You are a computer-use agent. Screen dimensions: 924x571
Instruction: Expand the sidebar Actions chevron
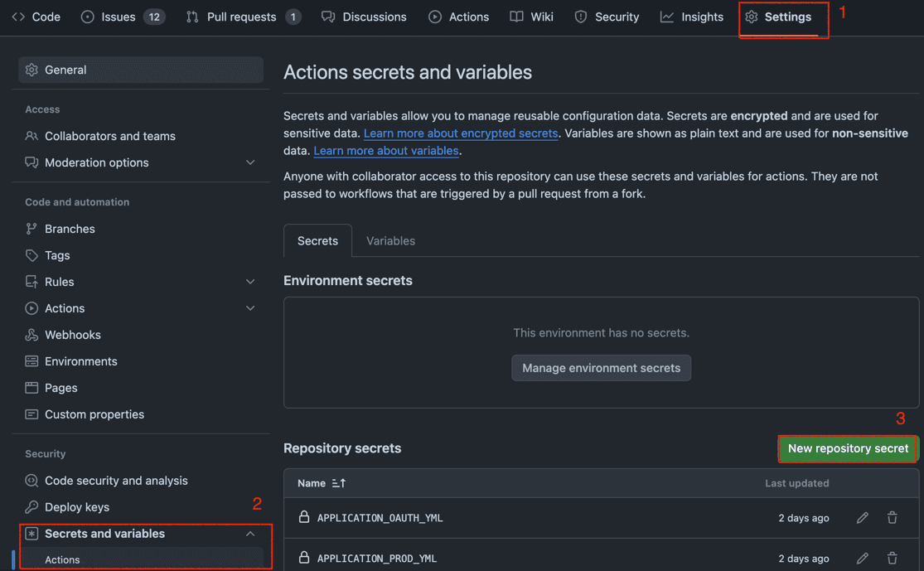[250, 308]
